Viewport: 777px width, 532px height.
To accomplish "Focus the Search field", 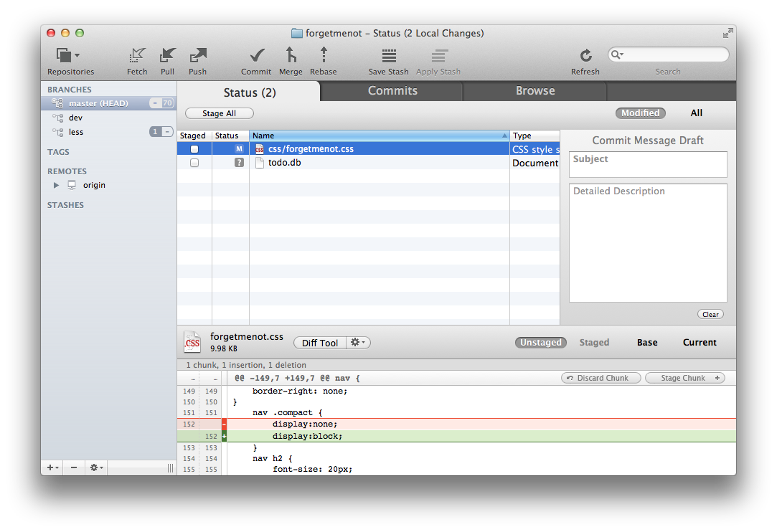I will click(669, 54).
